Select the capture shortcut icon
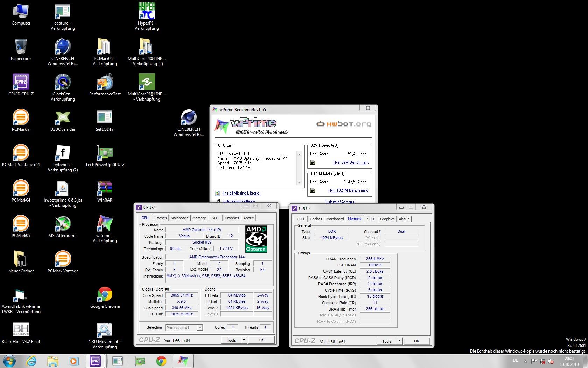Screen dimensions: 588x368 click(63, 18)
